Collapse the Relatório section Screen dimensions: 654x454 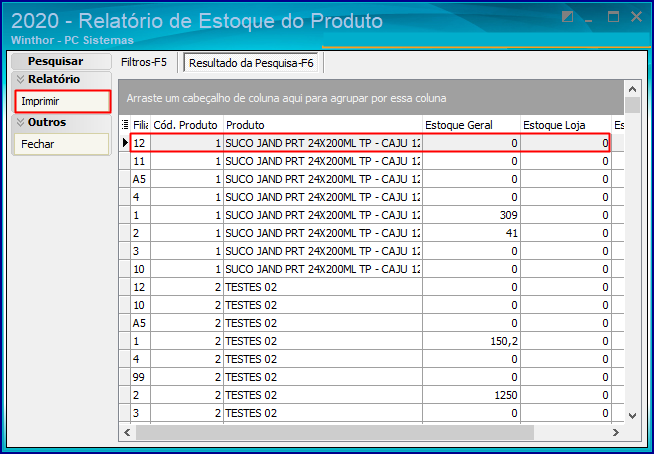click(20, 79)
